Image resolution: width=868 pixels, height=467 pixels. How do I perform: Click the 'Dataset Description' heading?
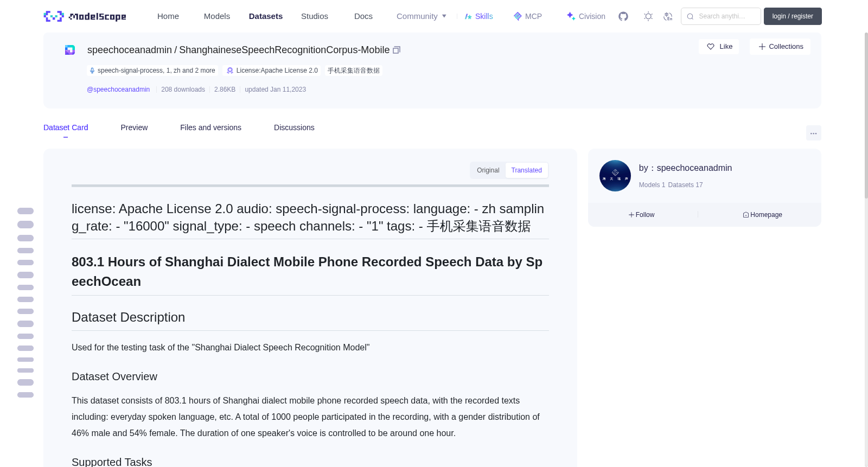coord(128,317)
